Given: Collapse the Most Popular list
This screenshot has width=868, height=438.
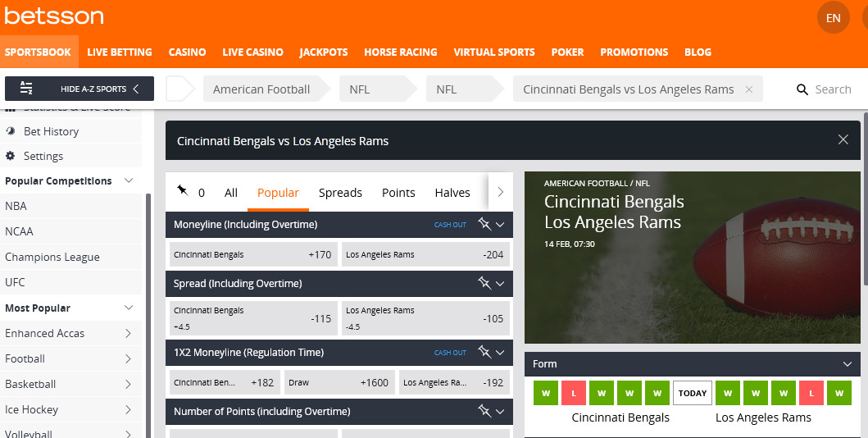Looking at the screenshot, I should (129, 308).
